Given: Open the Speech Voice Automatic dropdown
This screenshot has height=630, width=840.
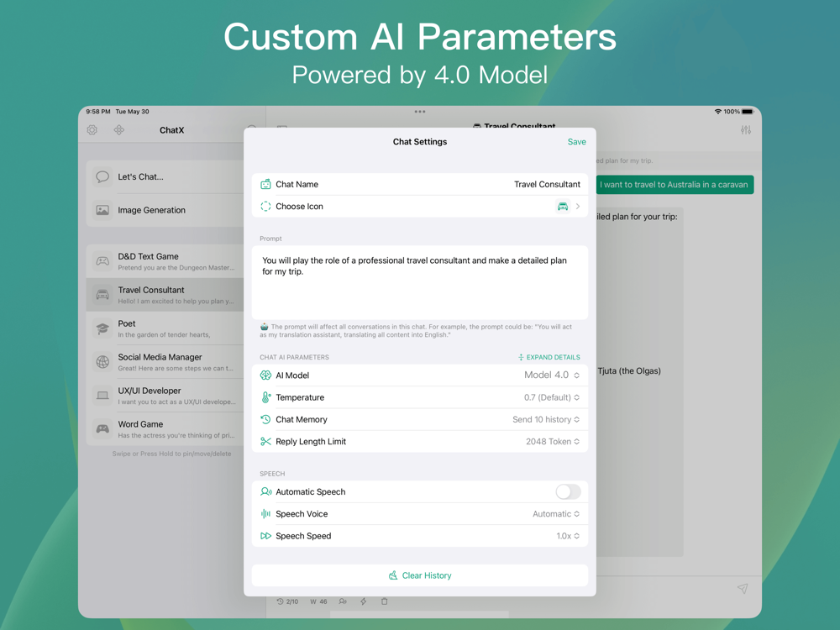Looking at the screenshot, I should pyautogui.click(x=556, y=514).
